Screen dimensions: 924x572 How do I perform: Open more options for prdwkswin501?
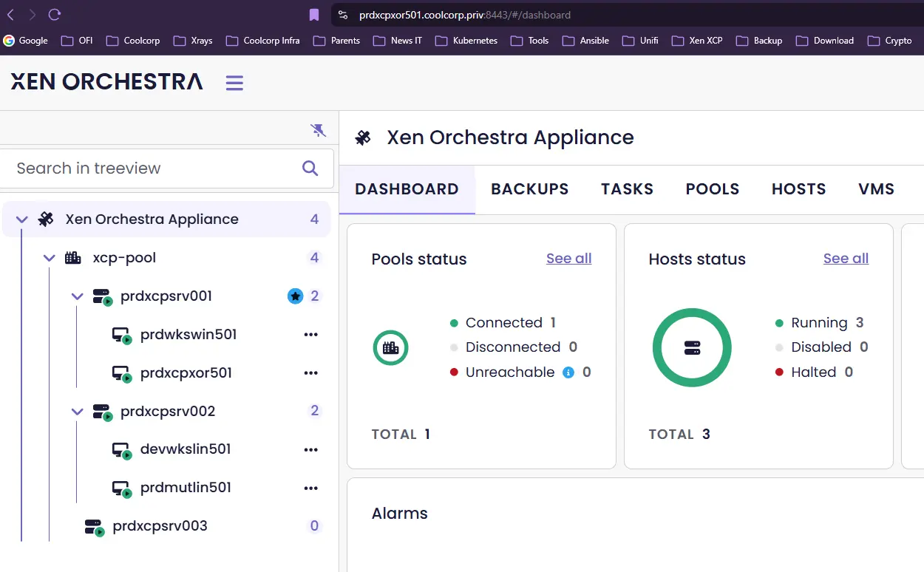coord(311,335)
